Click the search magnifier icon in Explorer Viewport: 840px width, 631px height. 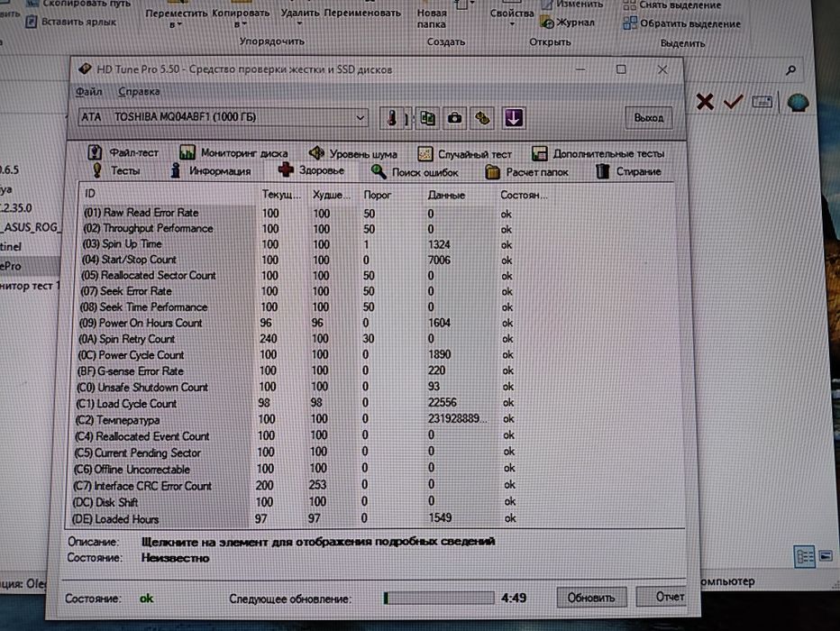point(790,69)
